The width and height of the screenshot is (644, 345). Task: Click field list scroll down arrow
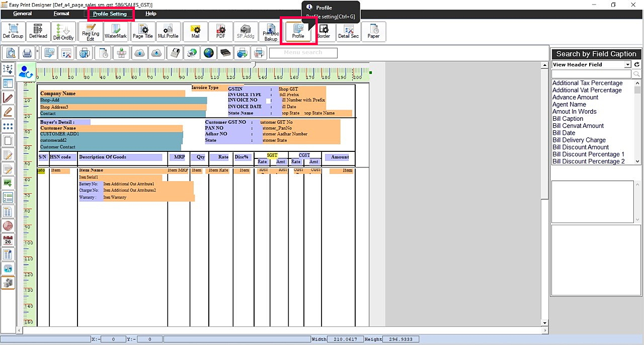pyautogui.click(x=638, y=161)
